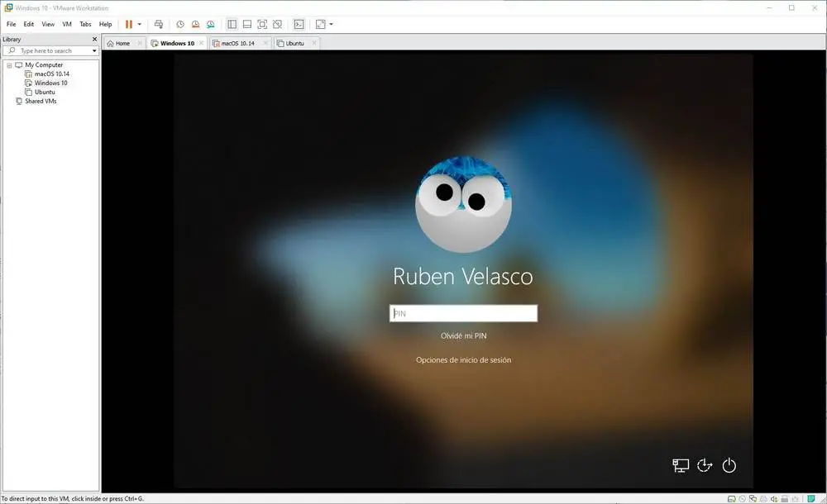This screenshot has width=827, height=504.
Task: Close the Library panel
Action: point(95,39)
